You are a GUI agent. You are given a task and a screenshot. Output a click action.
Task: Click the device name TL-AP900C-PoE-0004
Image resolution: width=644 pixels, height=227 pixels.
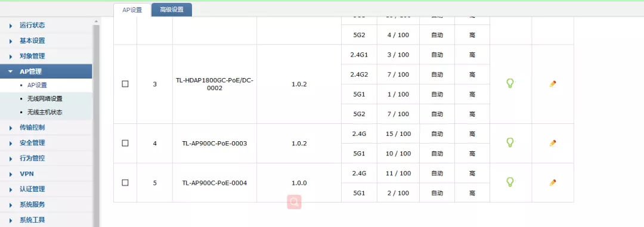click(215, 183)
